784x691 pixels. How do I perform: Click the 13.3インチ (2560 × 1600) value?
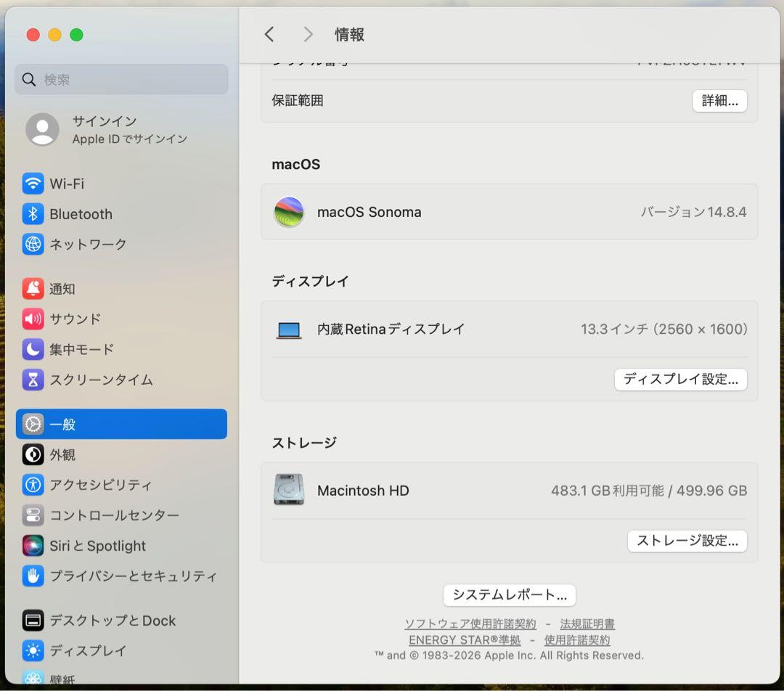pyautogui.click(x=663, y=329)
